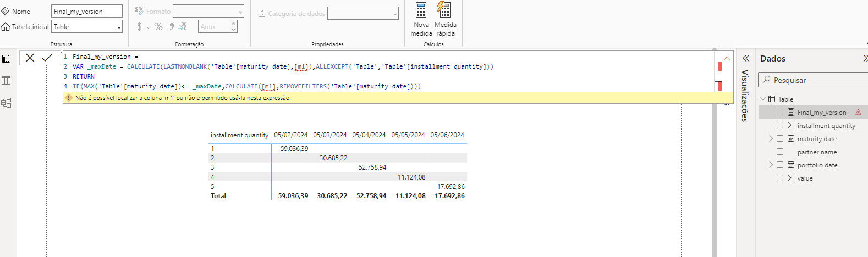Expand the Visualizações pane with the double chevron
868x257 pixels.
coord(746,58)
